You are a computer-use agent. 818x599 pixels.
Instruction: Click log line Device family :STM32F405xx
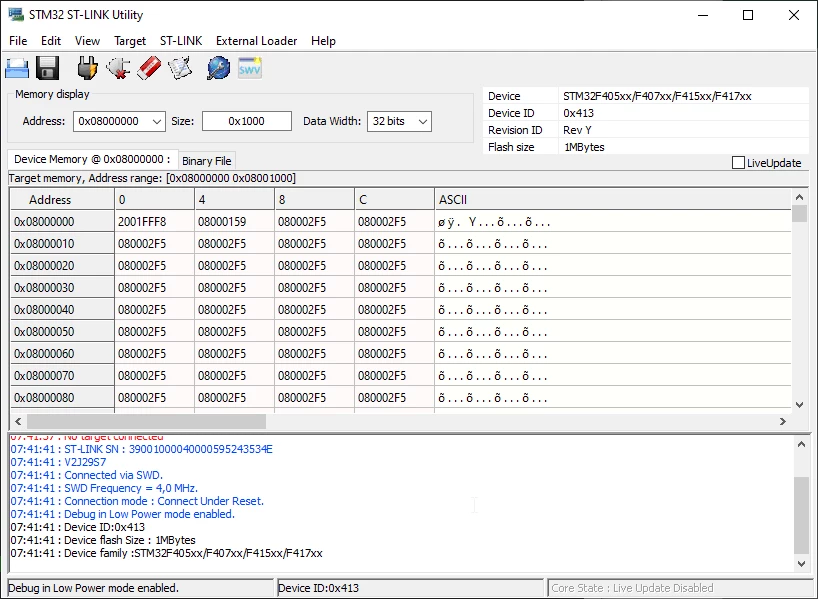coord(166,553)
